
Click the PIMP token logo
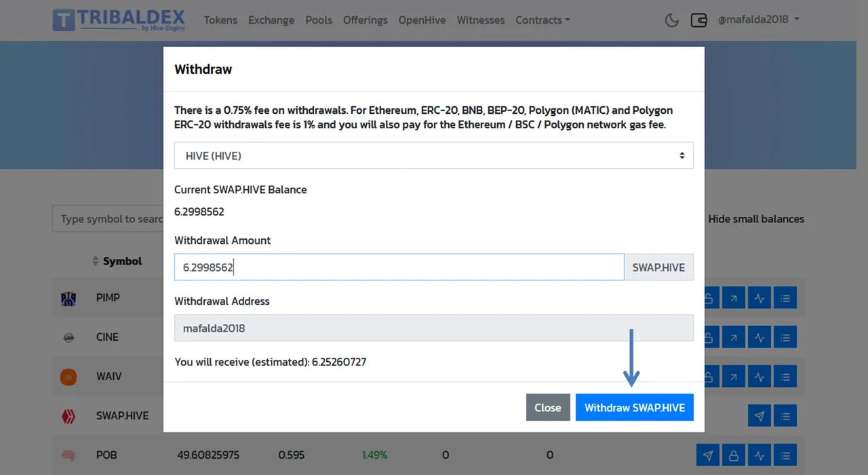[68, 297]
